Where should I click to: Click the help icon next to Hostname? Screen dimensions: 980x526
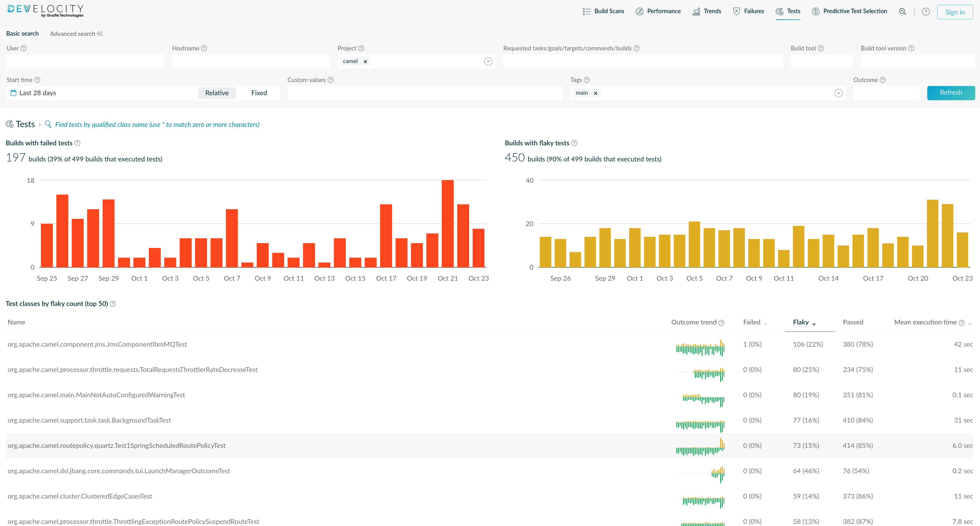tap(204, 48)
